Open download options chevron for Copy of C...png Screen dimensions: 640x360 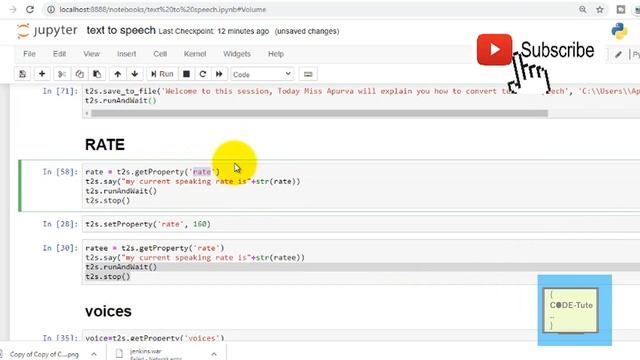(94, 354)
